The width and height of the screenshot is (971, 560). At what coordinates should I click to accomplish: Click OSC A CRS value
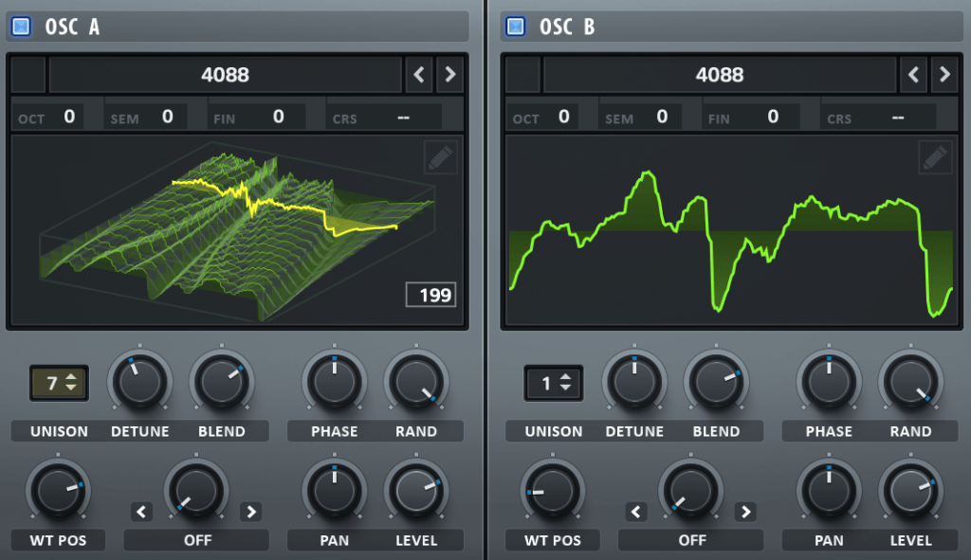403,117
